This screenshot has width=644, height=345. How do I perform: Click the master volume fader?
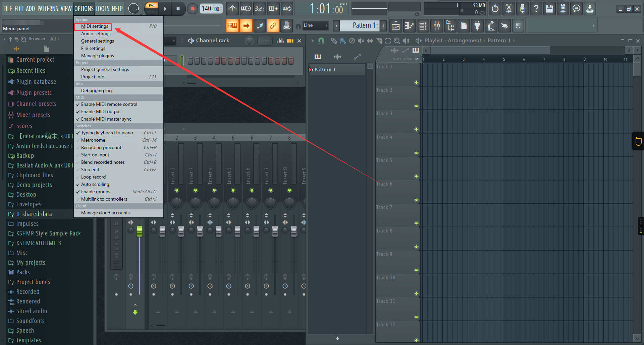coord(140,231)
